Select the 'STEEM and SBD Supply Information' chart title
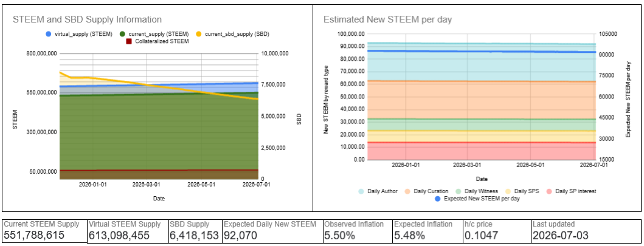The width and height of the screenshot is (644, 246). pos(87,19)
